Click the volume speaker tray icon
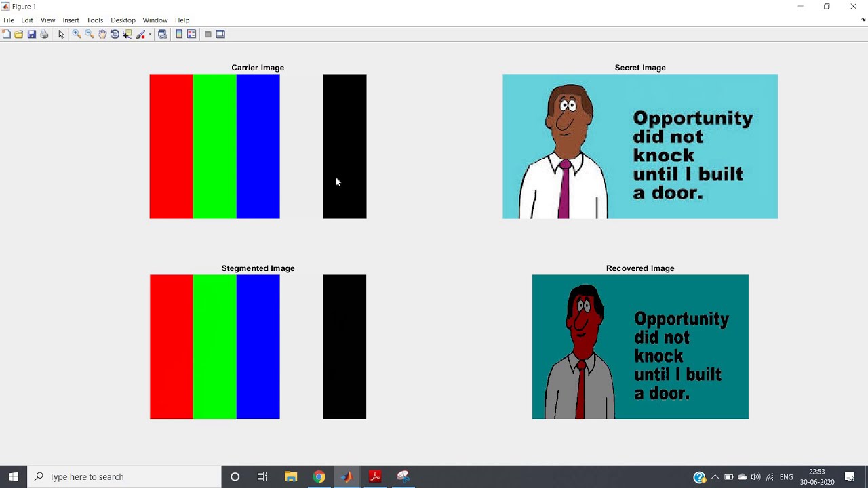 point(756,477)
